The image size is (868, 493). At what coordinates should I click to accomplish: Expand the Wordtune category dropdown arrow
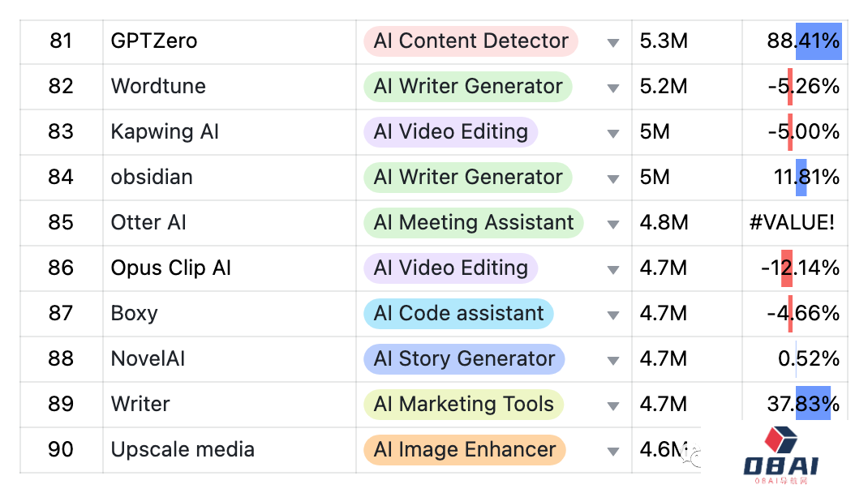(x=612, y=88)
